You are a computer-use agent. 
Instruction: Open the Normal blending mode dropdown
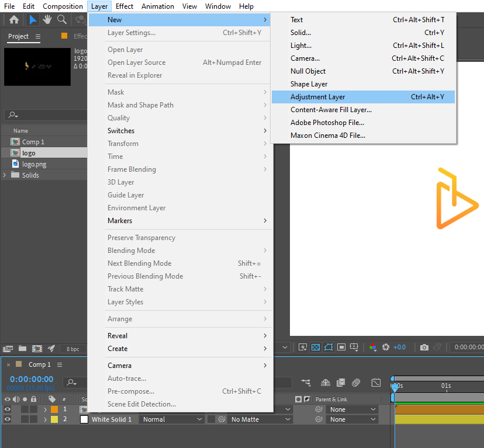[x=170, y=419]
